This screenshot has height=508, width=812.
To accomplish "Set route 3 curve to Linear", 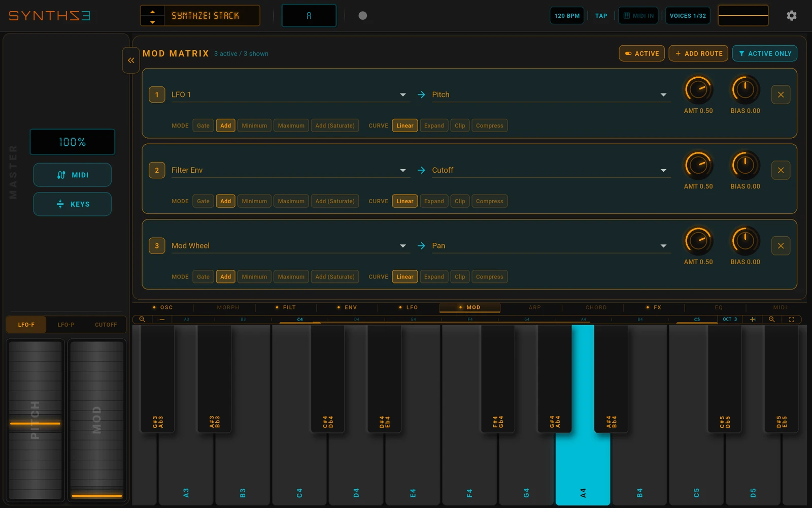I will point(405,277).
